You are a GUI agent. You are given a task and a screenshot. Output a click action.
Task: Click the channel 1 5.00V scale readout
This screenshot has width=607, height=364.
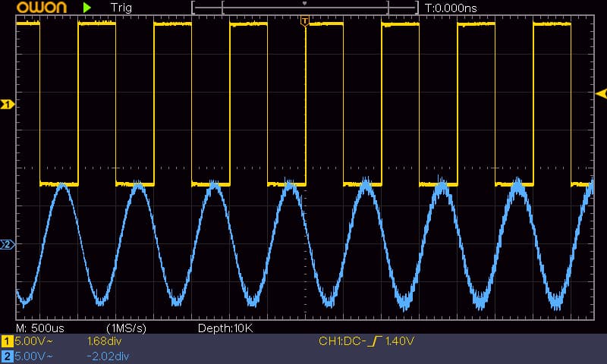pyautogui.click(x=33, y=341)
